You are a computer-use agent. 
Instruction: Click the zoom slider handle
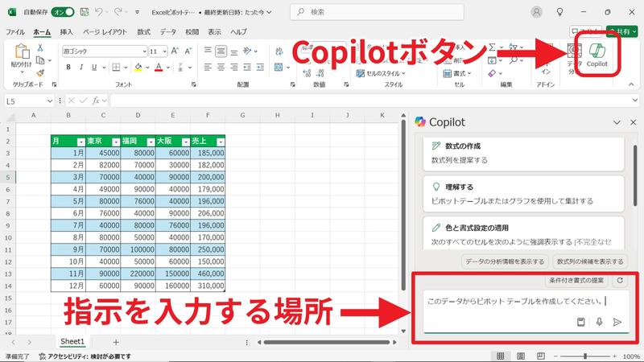point(585,356)
